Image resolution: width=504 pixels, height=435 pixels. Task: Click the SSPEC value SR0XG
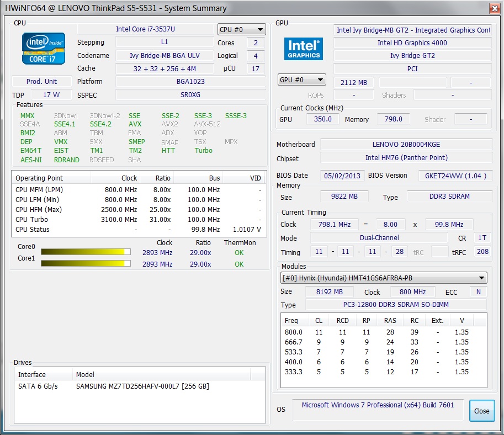click(x=190, y=95)
